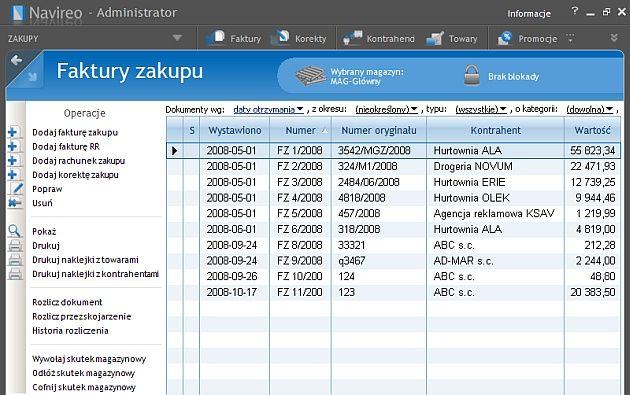Click the Popraw operation
630x395 pixels.
tap(47, 189)
